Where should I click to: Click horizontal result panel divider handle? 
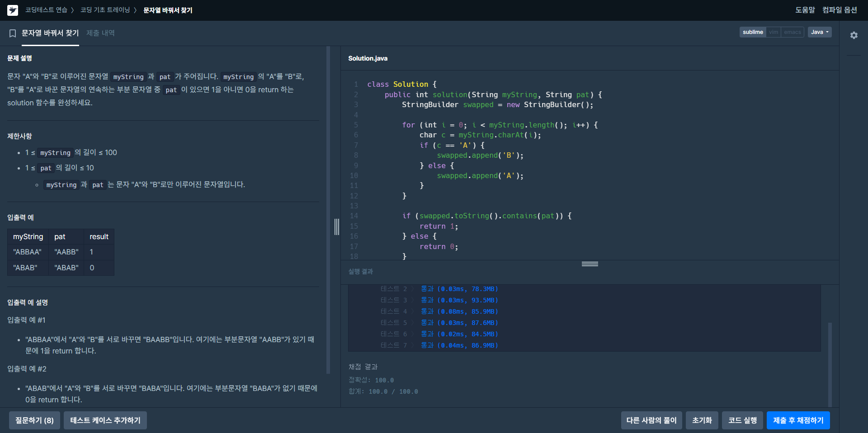pyautogui.click(x=590, y=264)
